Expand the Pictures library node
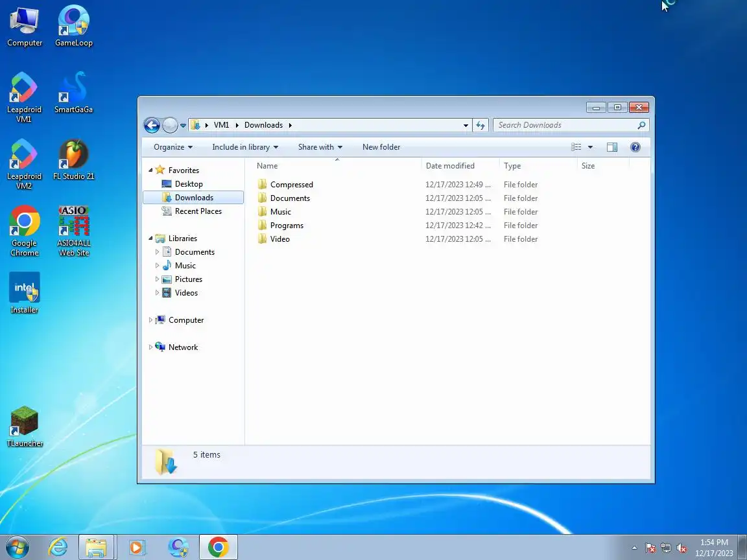This screenshot has height=560, width=747. [157, 279]
